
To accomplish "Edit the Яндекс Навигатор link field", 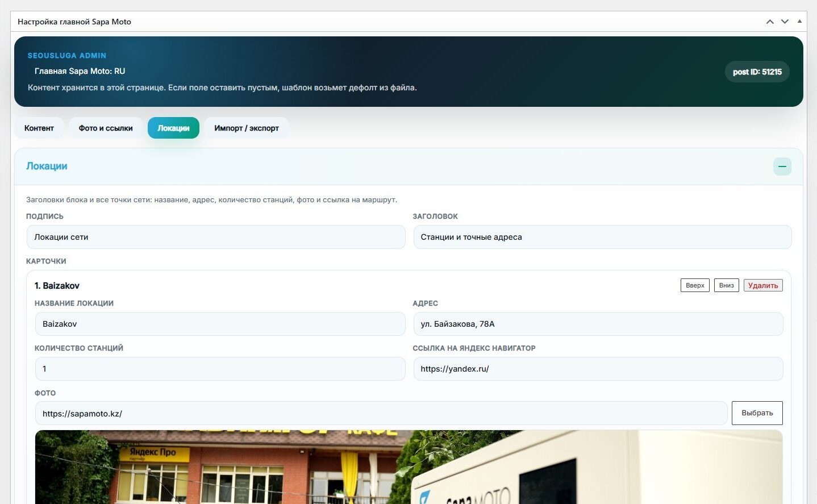I will tap(598, 369).
